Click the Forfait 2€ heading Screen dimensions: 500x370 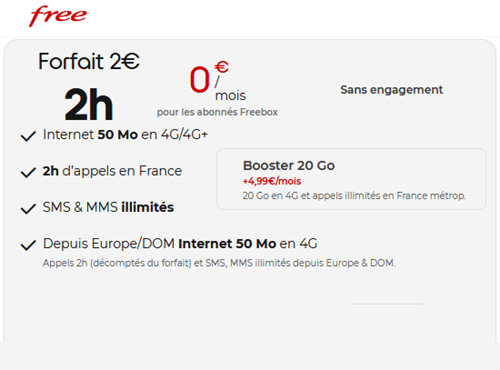[89, 61]
